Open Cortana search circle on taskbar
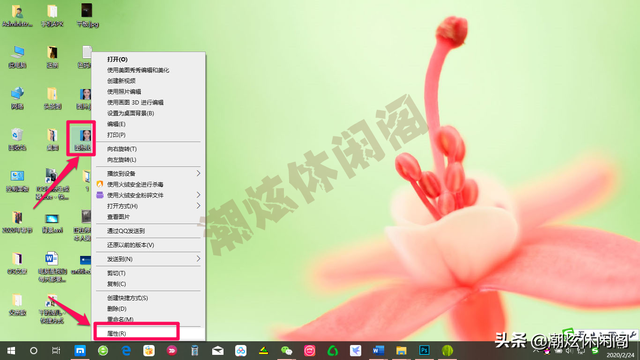Screen dimensions: 640x360 coord(34,351)
